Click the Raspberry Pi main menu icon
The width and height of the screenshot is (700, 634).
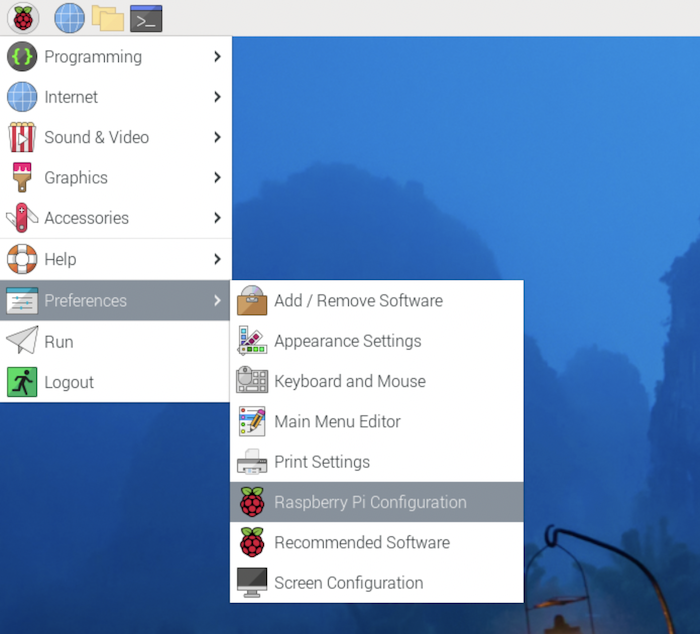pos(23,18)
